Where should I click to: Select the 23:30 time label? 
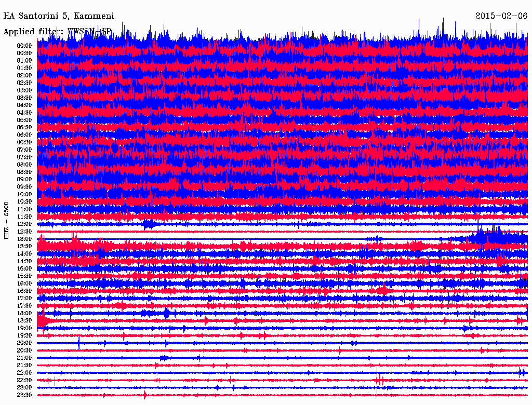[x=24, y=396]
